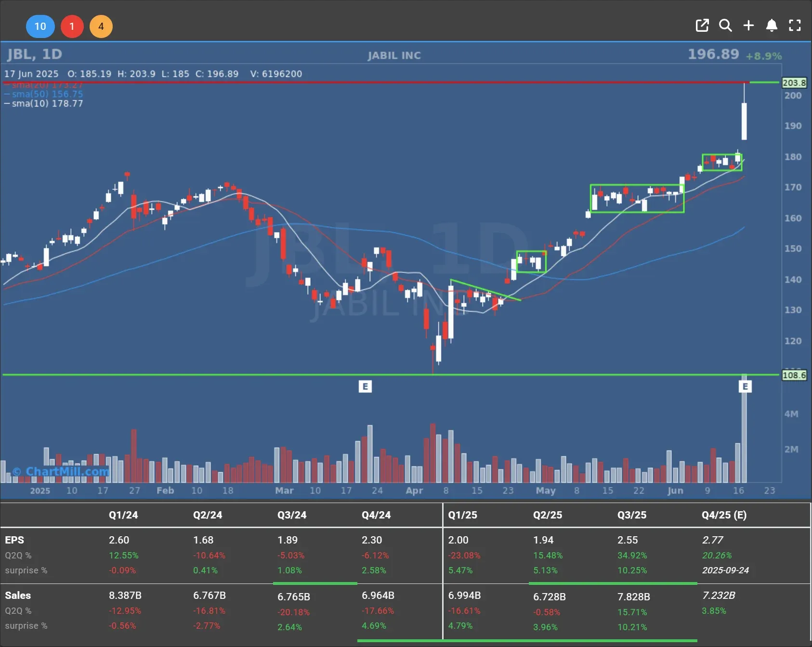Click the Sales row label

point(18,595)
